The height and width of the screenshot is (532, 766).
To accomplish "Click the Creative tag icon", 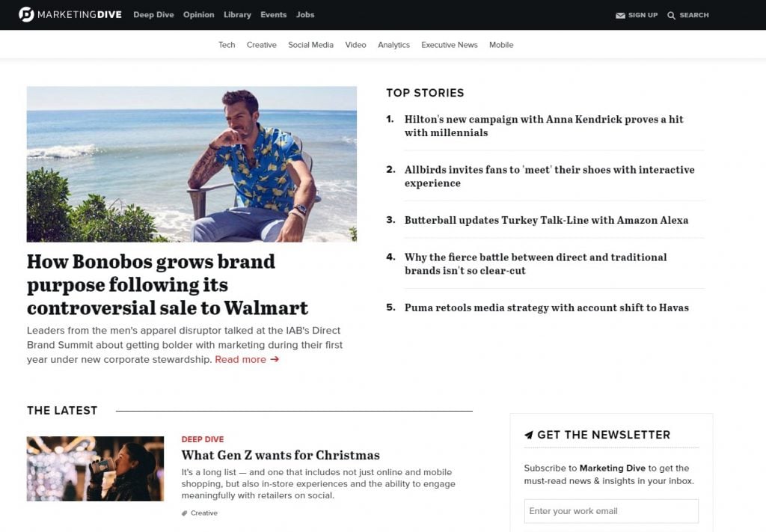I will [185, 513].
